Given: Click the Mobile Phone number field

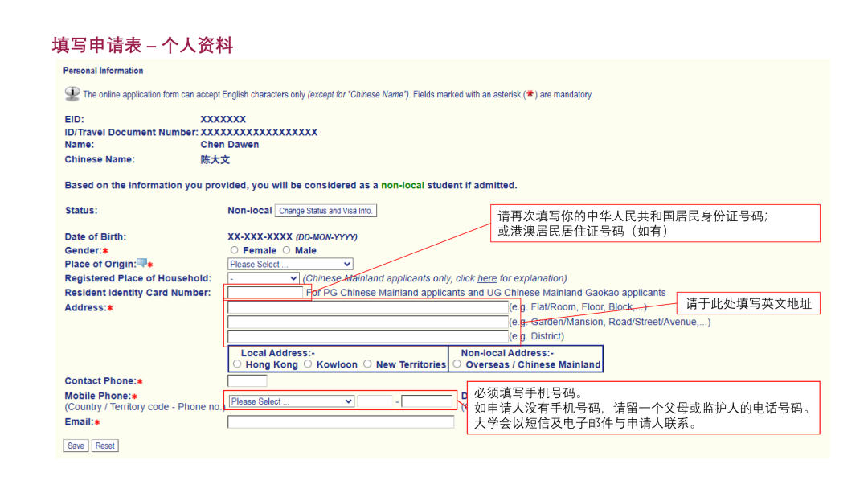Looking at the screenshot, I should [x=427, y=401].
